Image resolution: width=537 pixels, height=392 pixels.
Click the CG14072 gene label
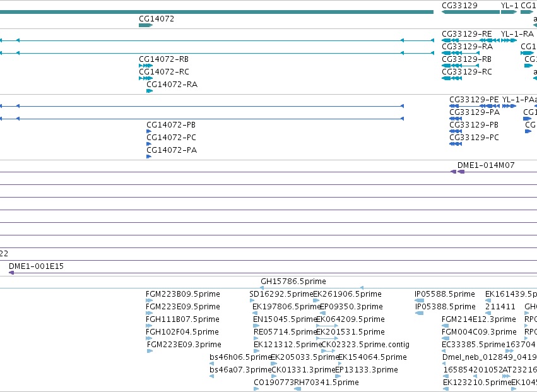(156, 19)
